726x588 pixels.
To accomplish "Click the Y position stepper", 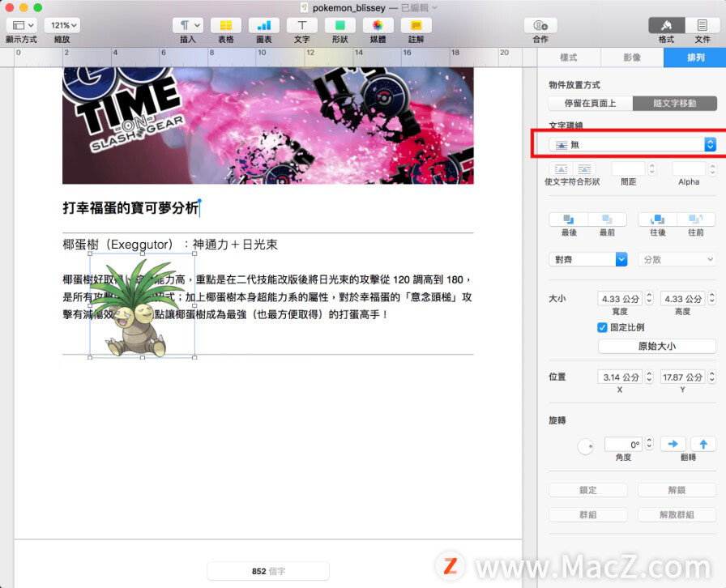I will click(x=712, y=377).
